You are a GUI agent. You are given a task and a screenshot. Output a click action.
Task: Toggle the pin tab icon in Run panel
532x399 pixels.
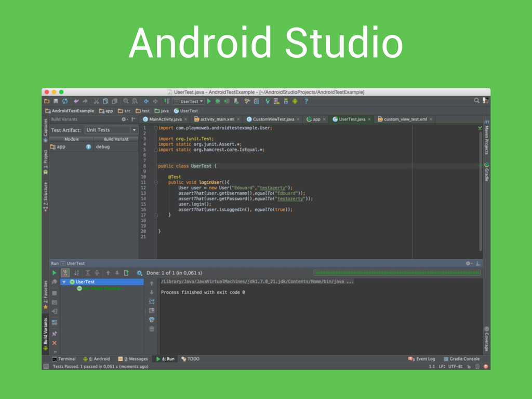(55, 334)
